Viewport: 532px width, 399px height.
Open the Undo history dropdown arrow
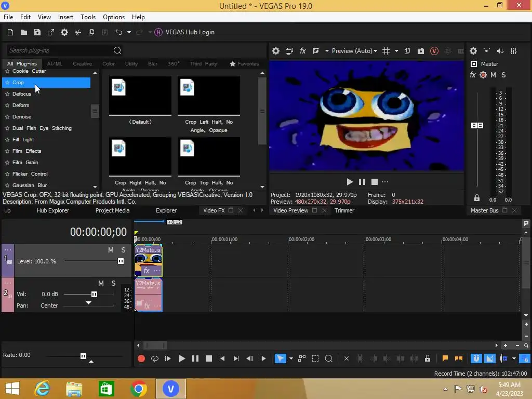(x=129, y=32)
